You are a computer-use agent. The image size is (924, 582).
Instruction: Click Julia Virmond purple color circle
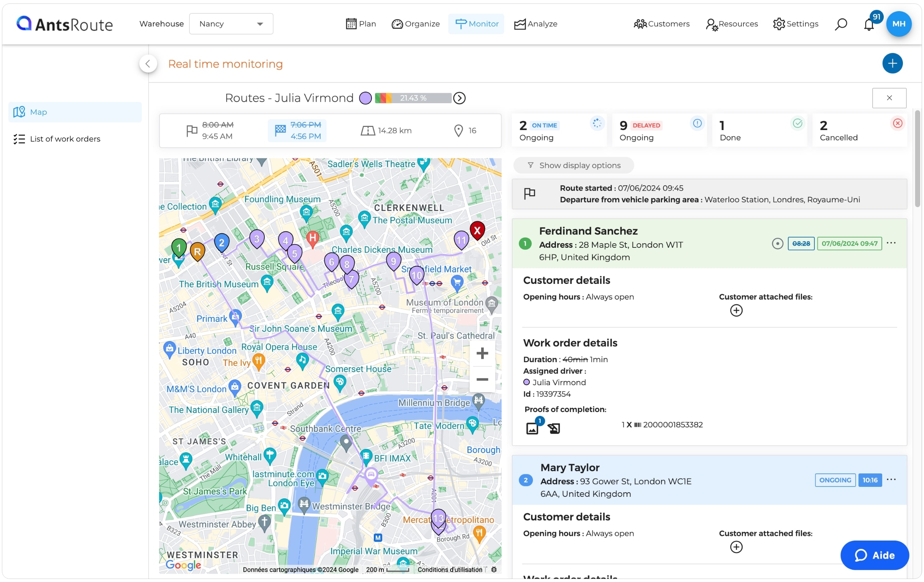pos(365,98)
